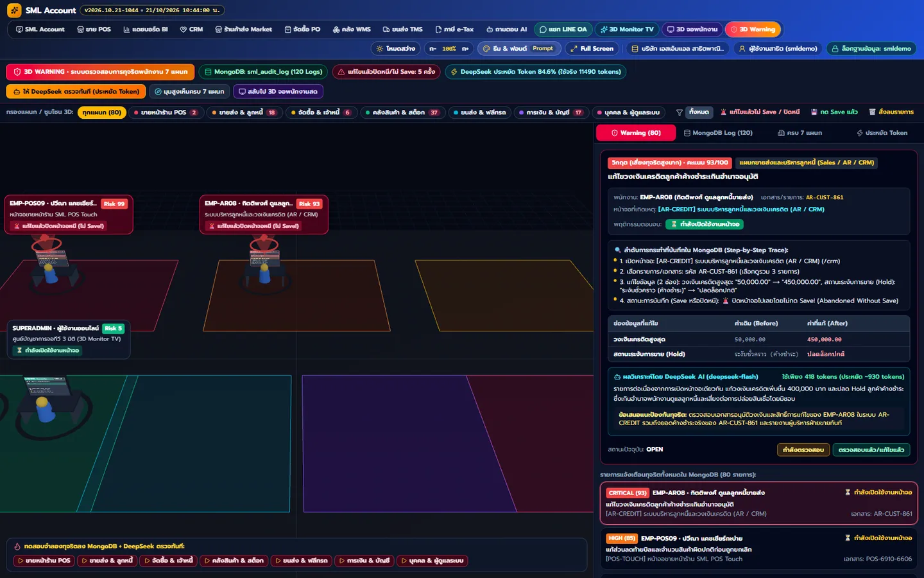Viewport: 924px width, 578px height.
Task: Open the HIGH (85) EMP-POS09 alert row
Action: click(x=758, y=548)
